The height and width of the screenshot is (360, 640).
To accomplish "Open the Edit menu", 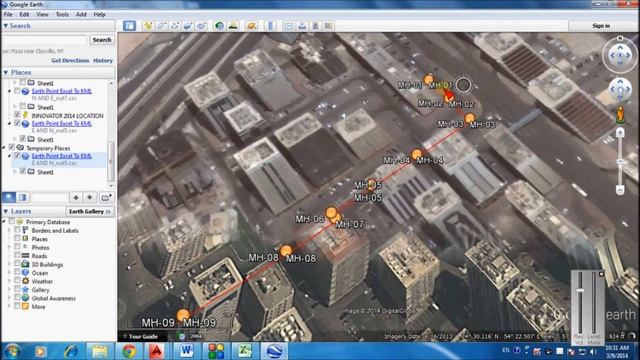I will [24, 14].
